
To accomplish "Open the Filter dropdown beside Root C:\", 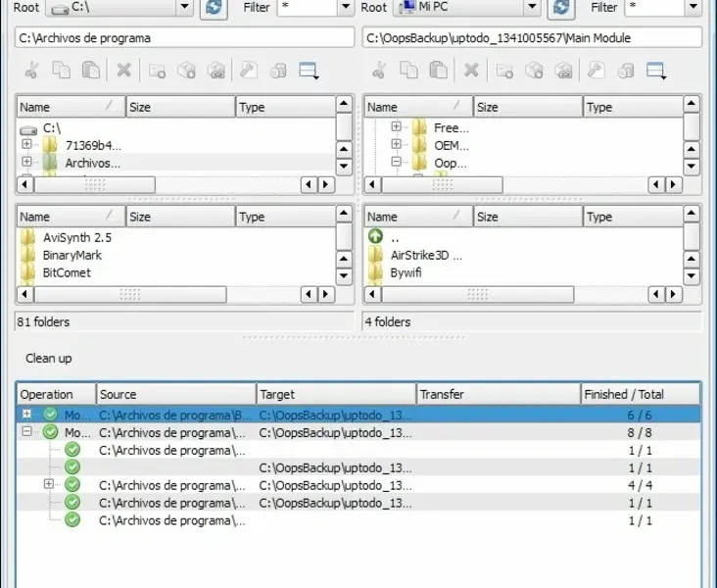I will point(346,7).
